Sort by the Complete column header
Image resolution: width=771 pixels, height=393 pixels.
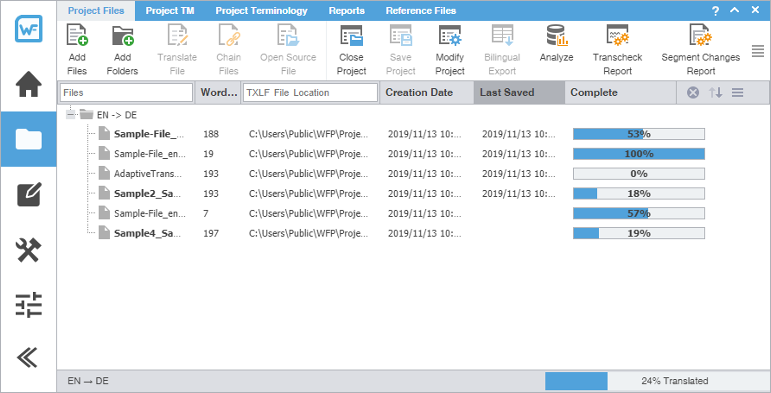[x=621, y=92]
